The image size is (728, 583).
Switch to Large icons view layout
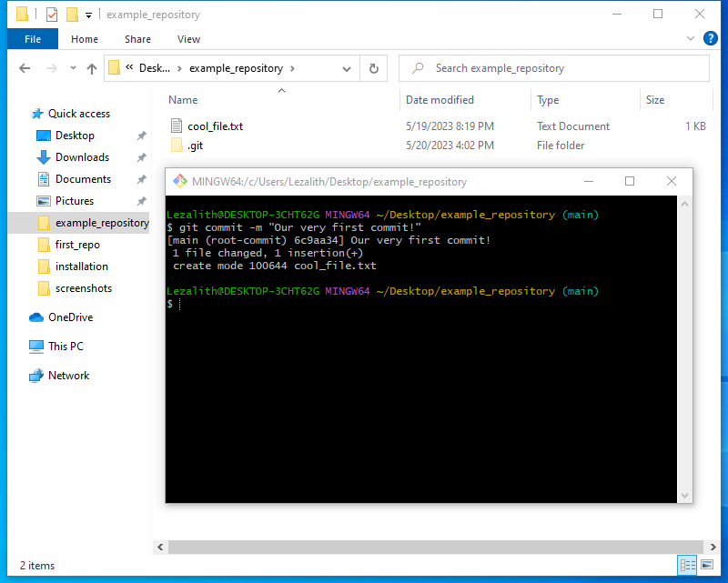coord(707,565)
